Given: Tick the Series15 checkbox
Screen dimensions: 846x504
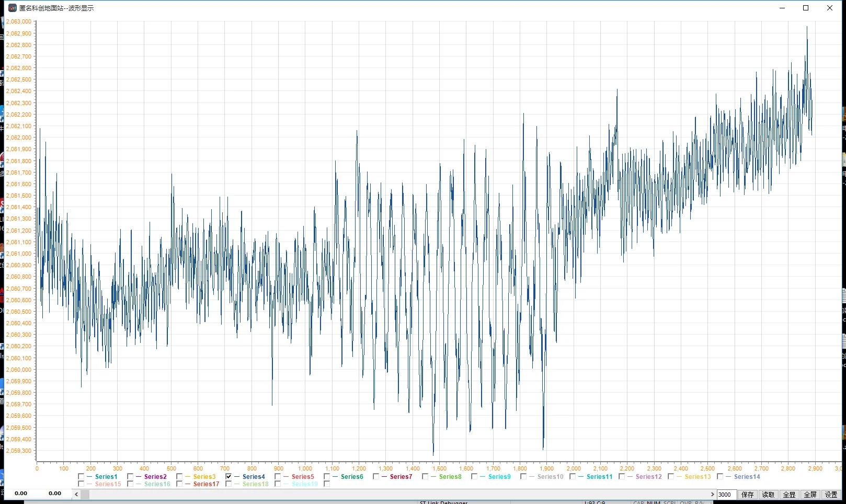Looking at the screenshot, I should [81, 484].
